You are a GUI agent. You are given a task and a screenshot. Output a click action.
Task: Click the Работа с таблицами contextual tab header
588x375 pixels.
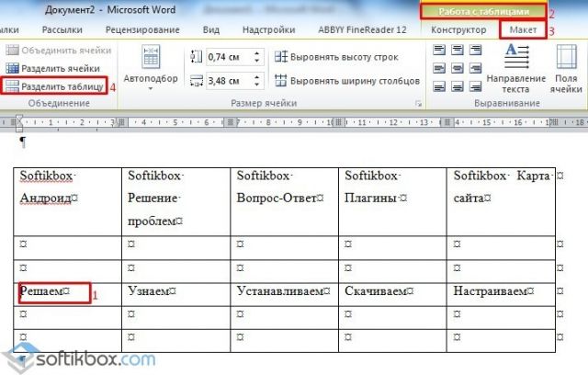point(483,12)
